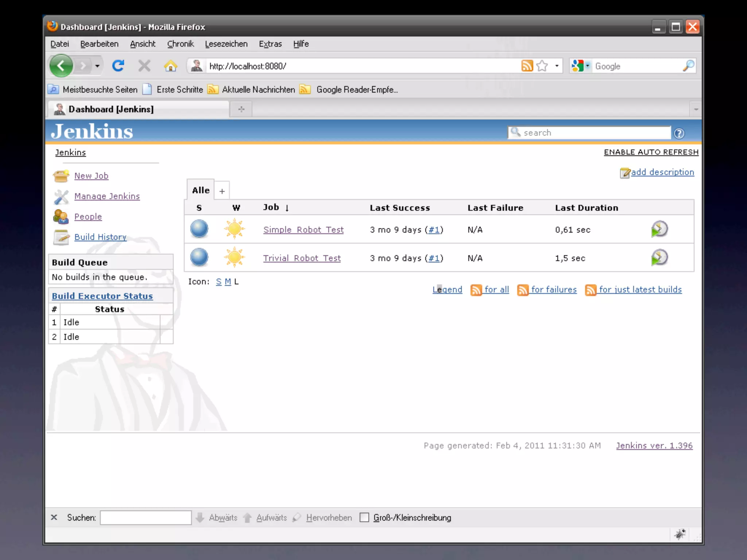Expand the bookmark star dropdown arrow
Viewport: 747px width, 560px height.
tap(557, 66)
